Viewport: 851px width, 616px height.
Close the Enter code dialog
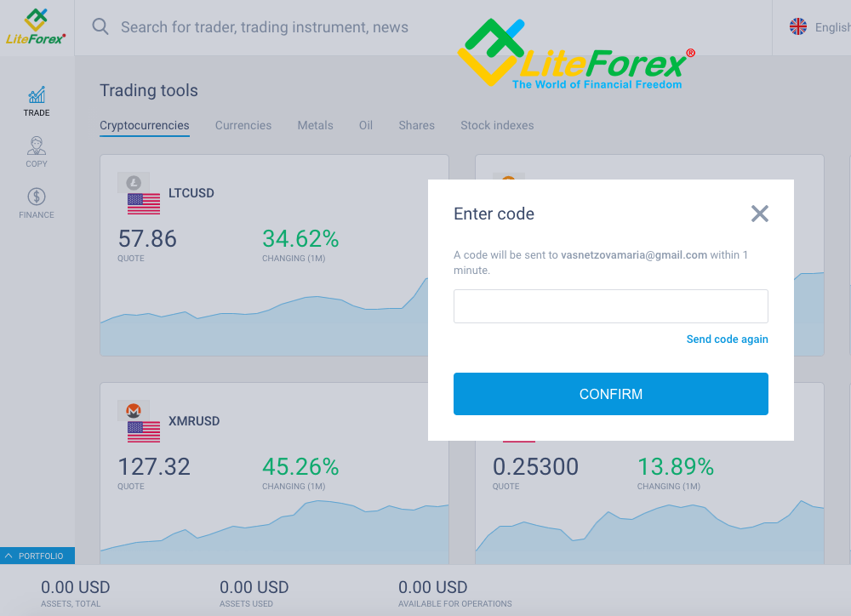(759, 214)
